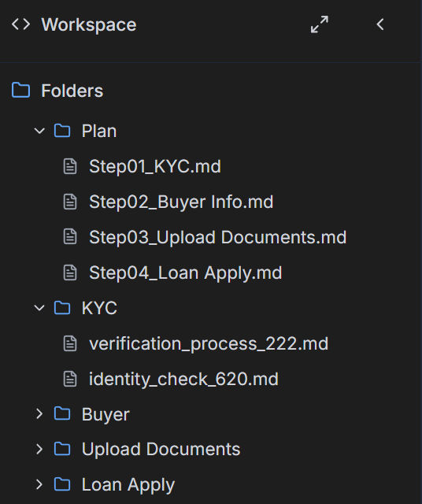Collapse panel with the left chevron icon
The height and width of the screenshot is (504, 422).
point(380,24)
